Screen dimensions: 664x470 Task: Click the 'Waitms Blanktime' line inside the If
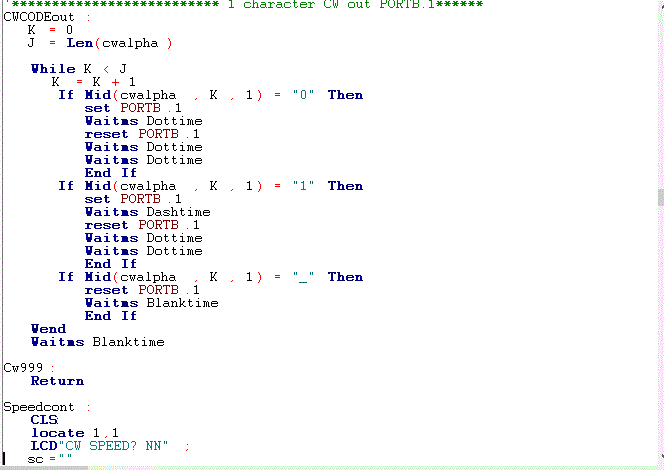151,303
